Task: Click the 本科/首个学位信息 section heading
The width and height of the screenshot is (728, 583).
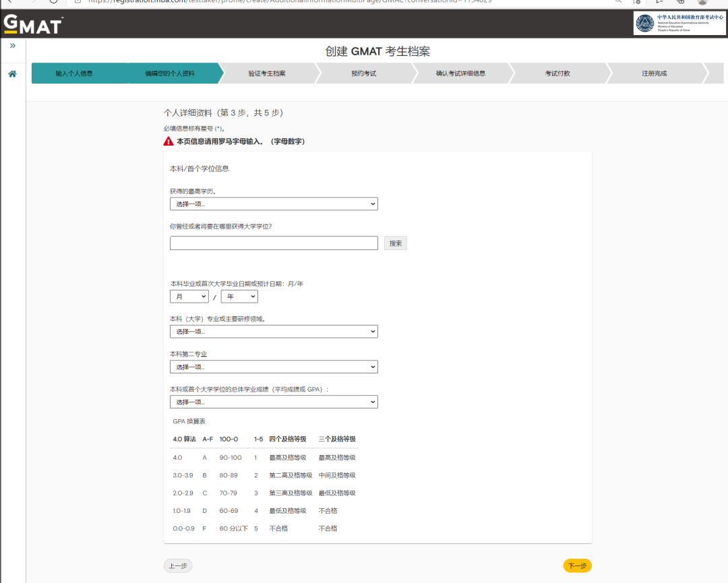Action: [x=199, y=168]
